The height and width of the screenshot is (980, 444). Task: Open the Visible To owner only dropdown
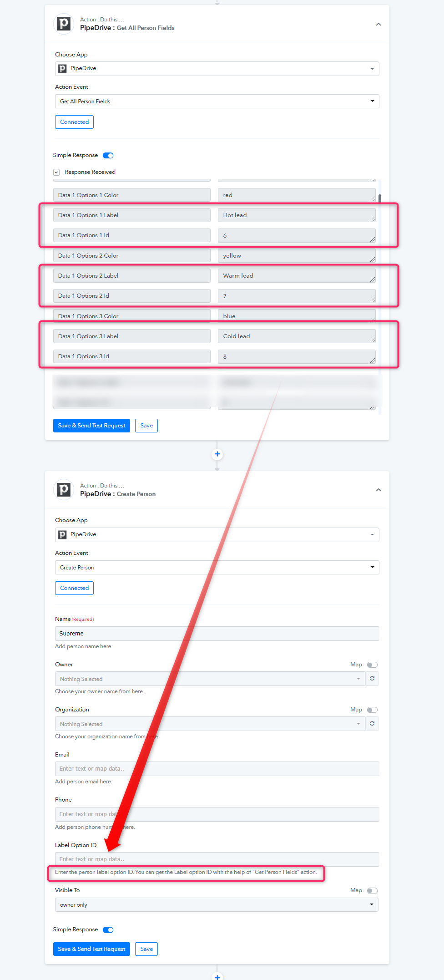(x=217, y=905)
